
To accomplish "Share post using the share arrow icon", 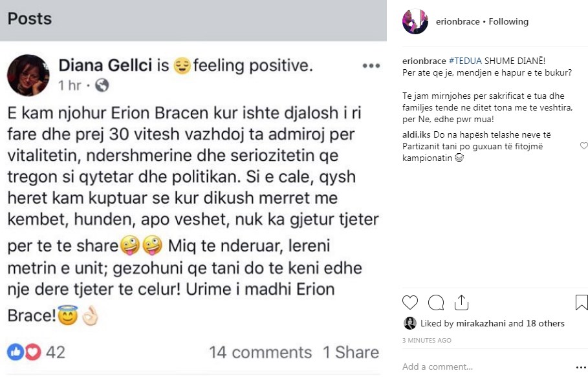I will tap(461, 302).
